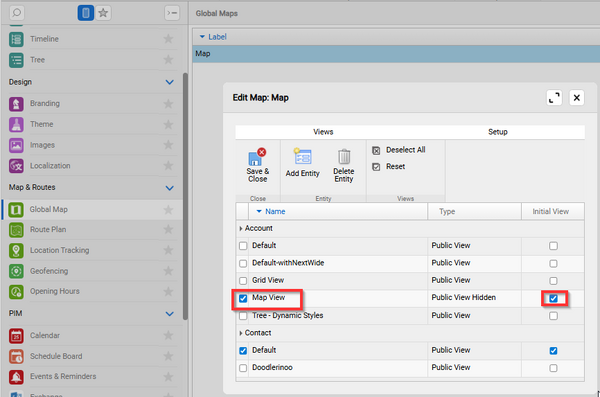Screen dimensions: 600x397
Task: Collapse the Map & Routes section chevron
Action: coord(170,188)
